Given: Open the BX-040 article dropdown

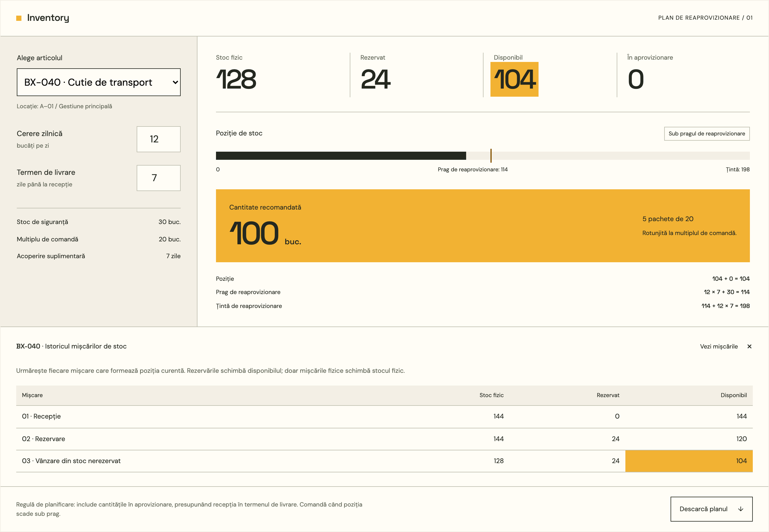Looking at the screenshot, I should (99, 82).
